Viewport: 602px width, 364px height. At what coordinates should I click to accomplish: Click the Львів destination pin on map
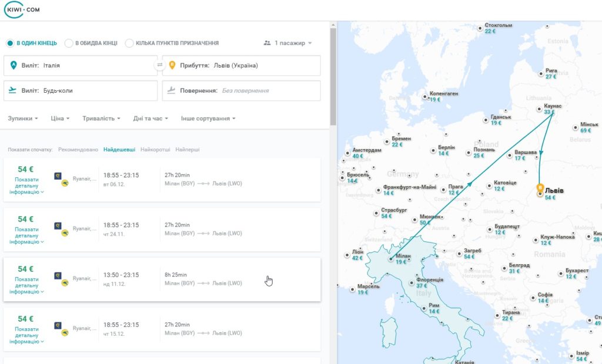(x=540, y=188)
